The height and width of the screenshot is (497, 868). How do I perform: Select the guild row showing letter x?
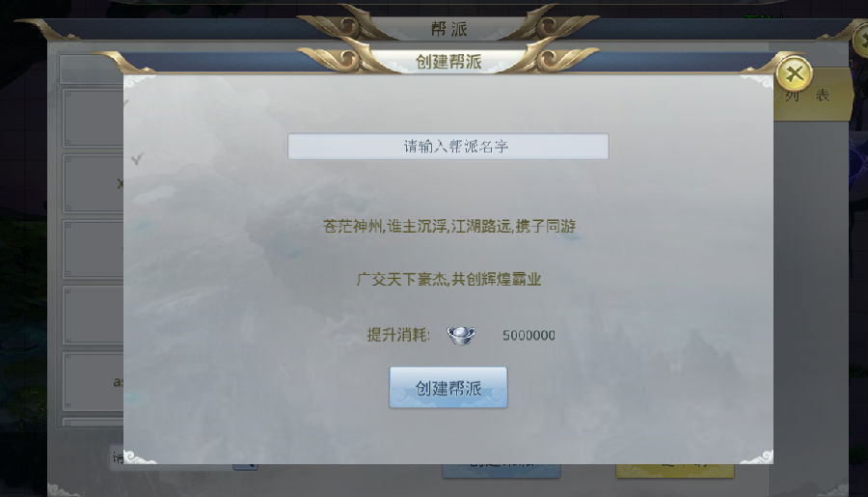pyautogui.click(x=93, y=183)
